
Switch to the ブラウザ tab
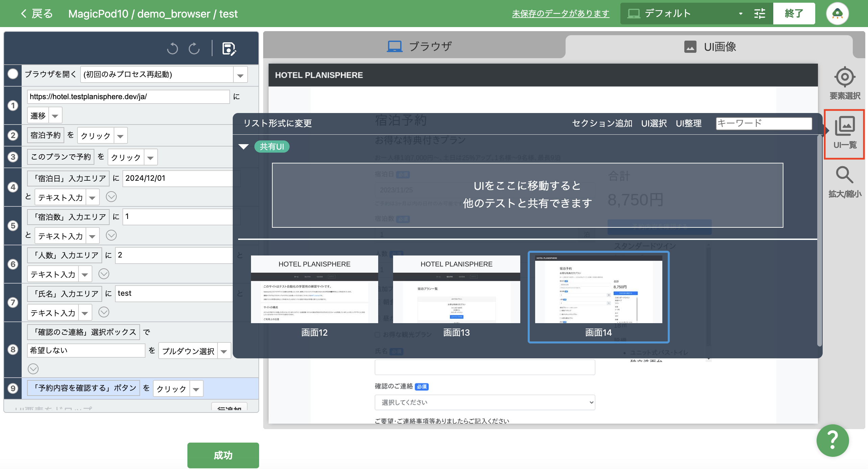pyautogui.click(x=419, y=46)
